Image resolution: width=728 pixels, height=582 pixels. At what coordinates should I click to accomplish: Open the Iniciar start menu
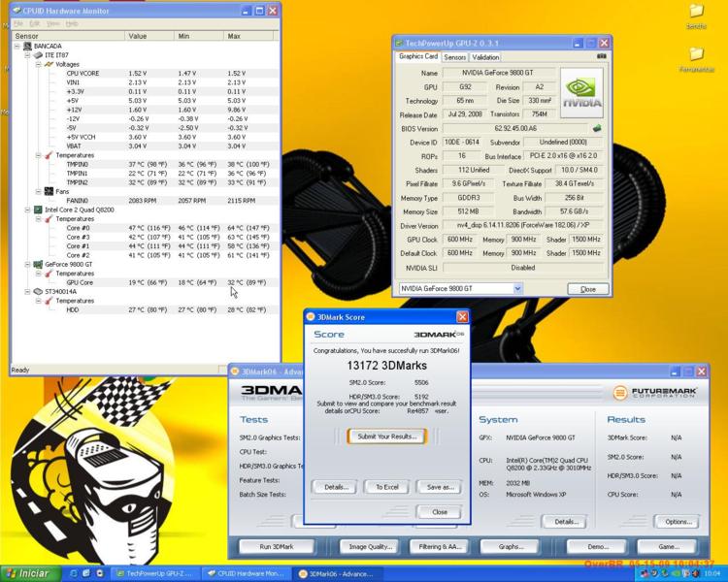(x=31, y=573)
